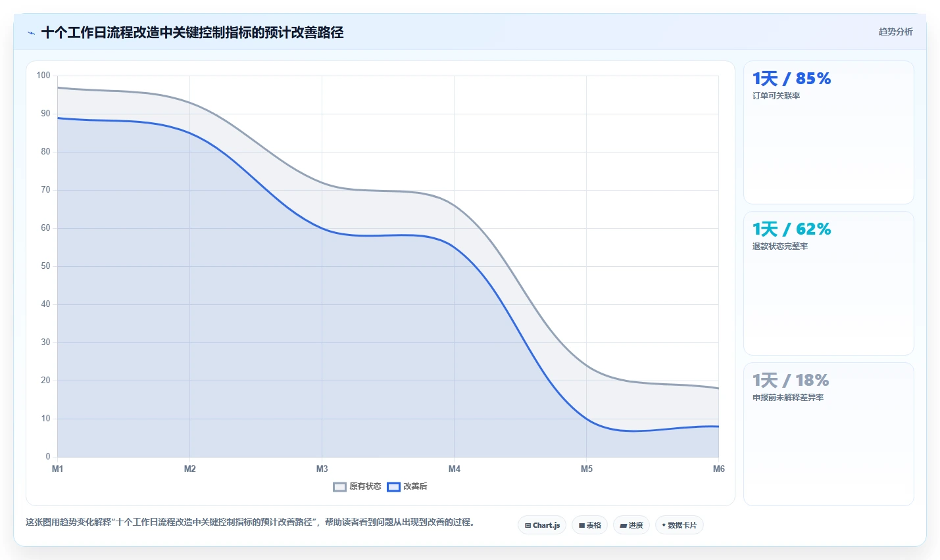Click the M1 x-axis label
This screenshot has height=560, width=940.
57,469
